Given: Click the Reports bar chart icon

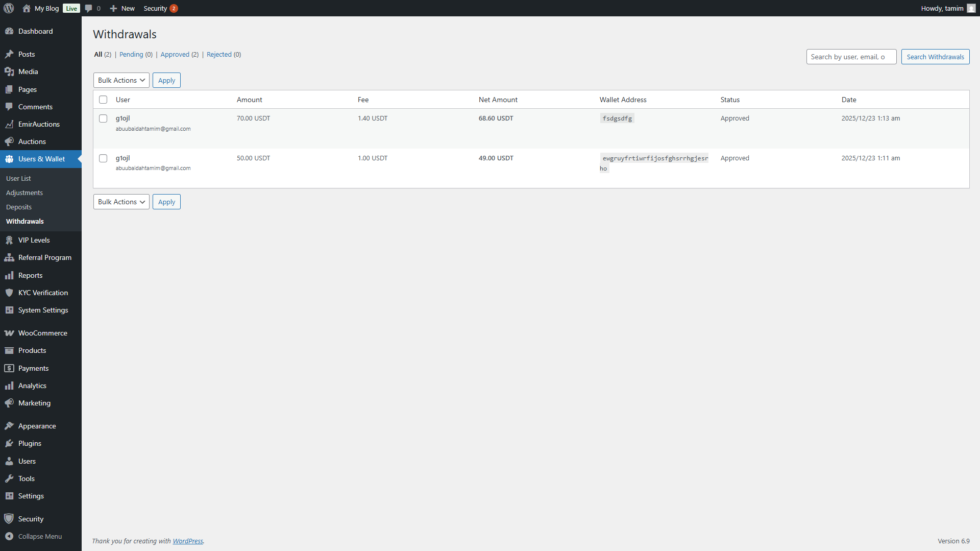Looking at the screenshot, I should tap(9, 275).
